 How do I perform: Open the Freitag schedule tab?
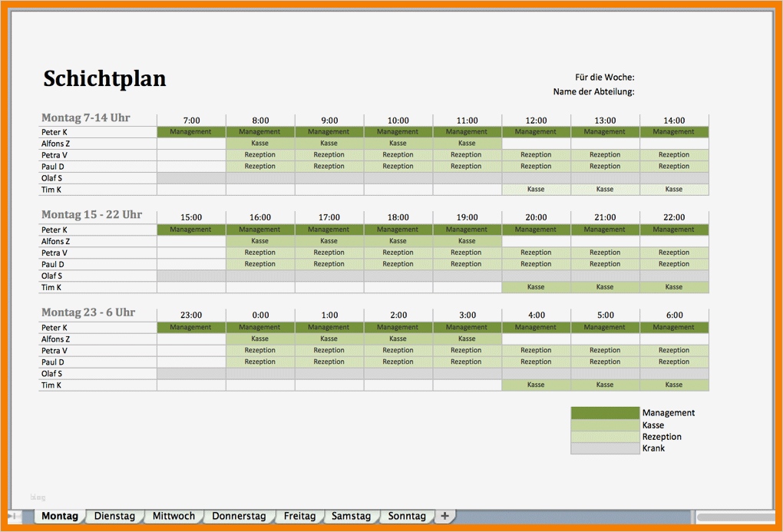[299, 516]
